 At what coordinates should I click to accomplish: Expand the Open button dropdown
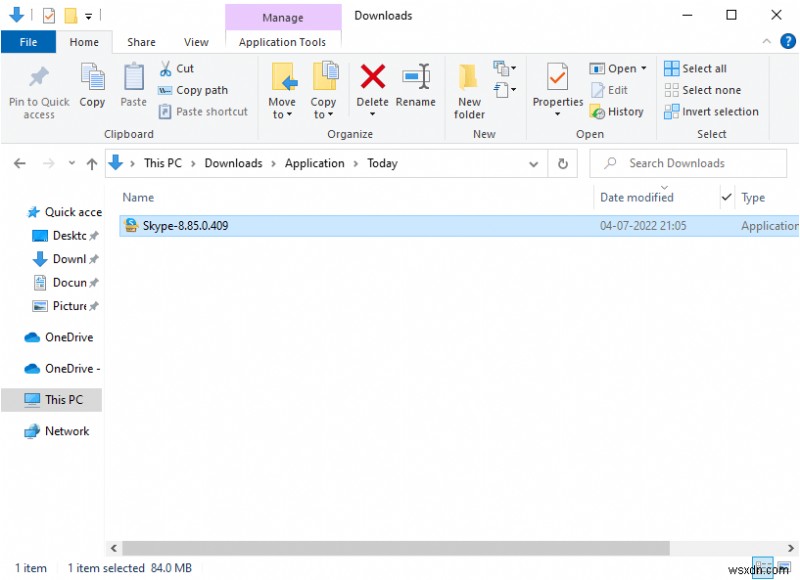tap(644, 68)
